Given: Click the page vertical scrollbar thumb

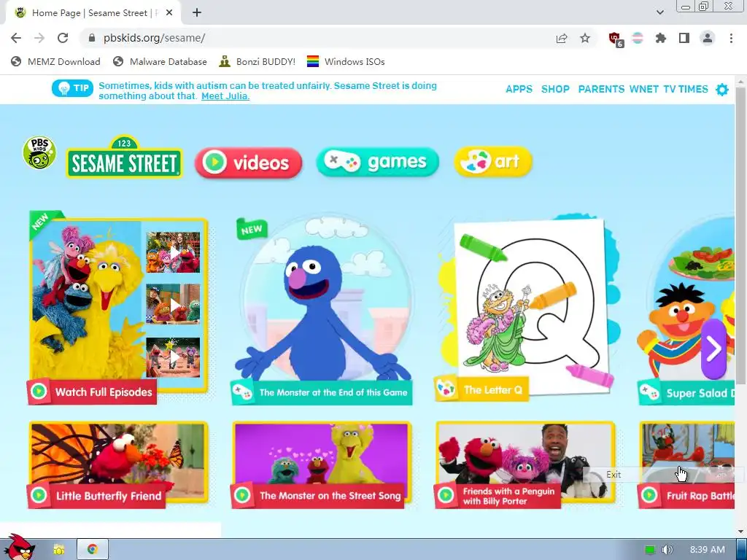Looking at the screenshot, I should [x=740, y=236].
